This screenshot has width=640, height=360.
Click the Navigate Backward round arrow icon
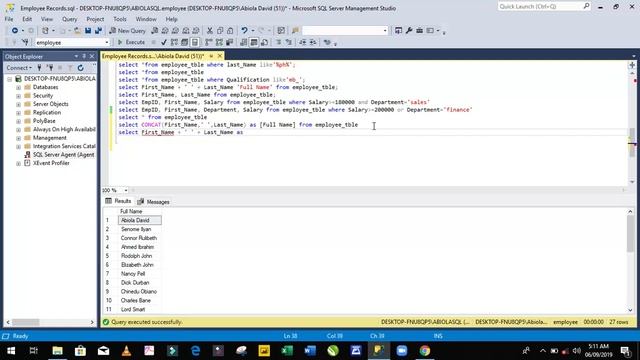coord(15,31)
